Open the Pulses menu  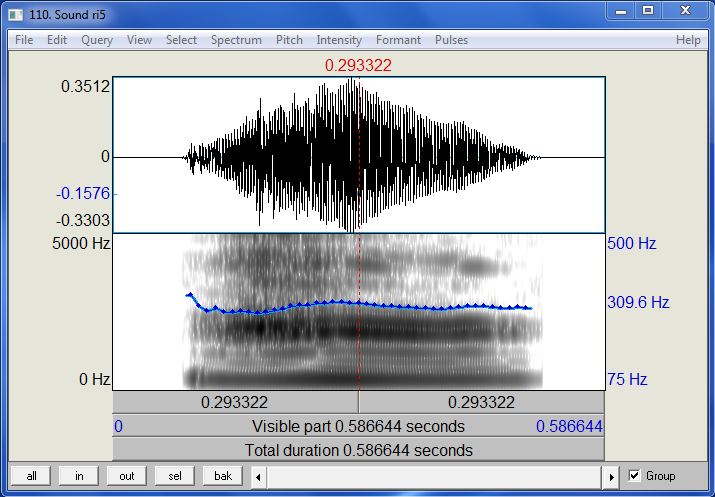click(451, 40)
